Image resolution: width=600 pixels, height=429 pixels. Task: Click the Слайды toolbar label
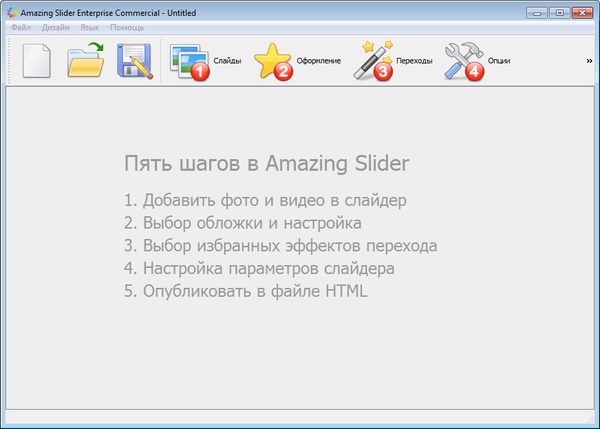point(227,61)
